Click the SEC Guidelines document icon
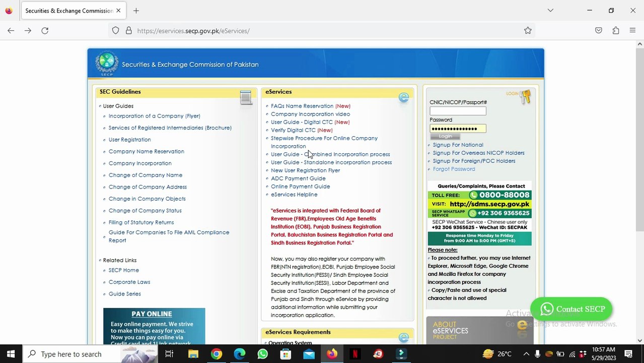 246,98
